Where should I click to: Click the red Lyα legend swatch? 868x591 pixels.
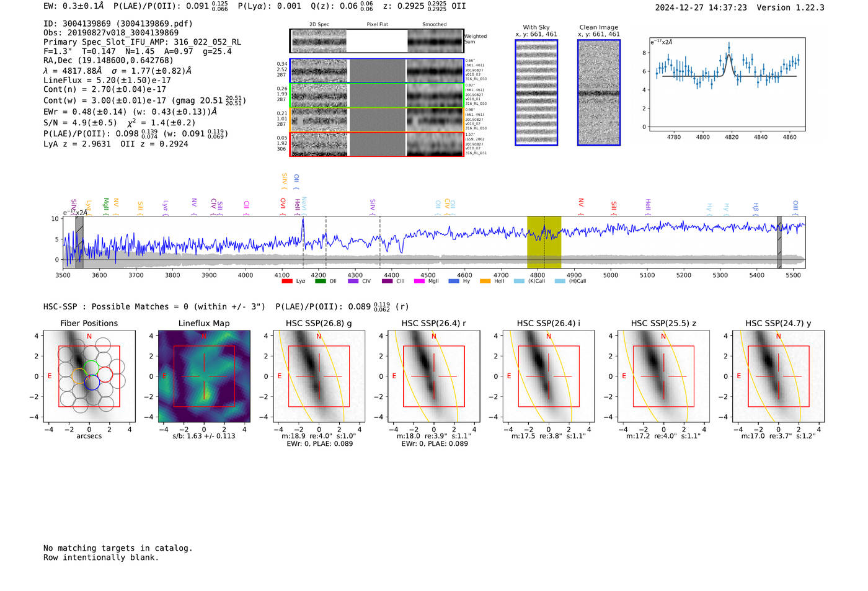[287, 281]
